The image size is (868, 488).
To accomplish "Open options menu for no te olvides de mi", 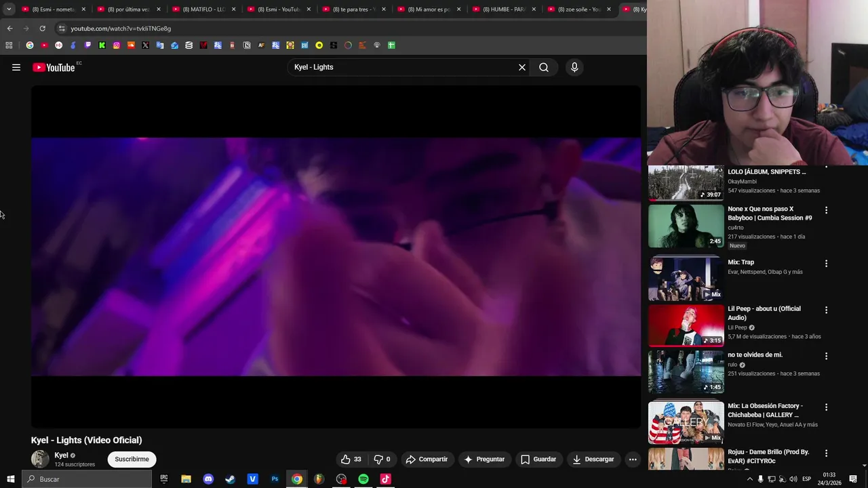I will 826,356.
